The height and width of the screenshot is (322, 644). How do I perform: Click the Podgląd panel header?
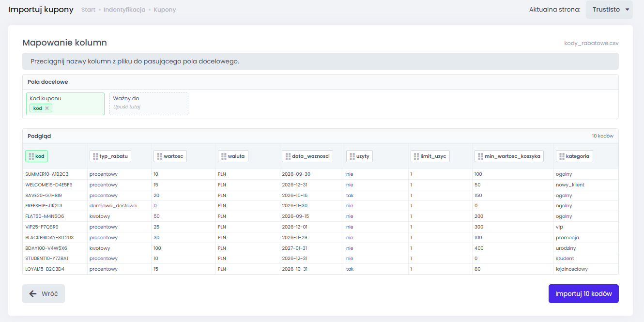coord(321,136)
